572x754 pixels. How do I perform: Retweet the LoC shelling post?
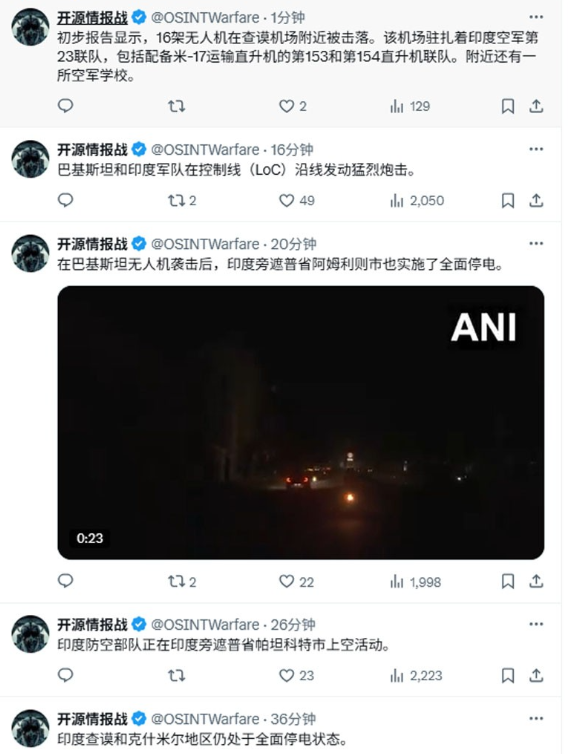(182, 201)
